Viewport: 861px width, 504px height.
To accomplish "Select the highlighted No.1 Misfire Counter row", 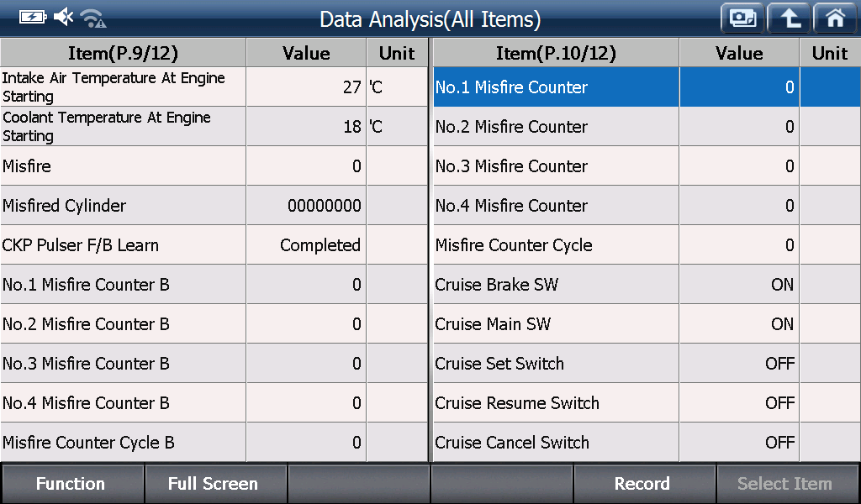I will pyautogui.click(x=647, y=87).
